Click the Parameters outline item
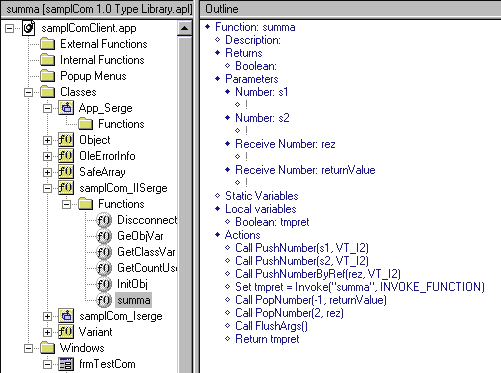This screenshot has height=373, width=501. pos(252,79)
